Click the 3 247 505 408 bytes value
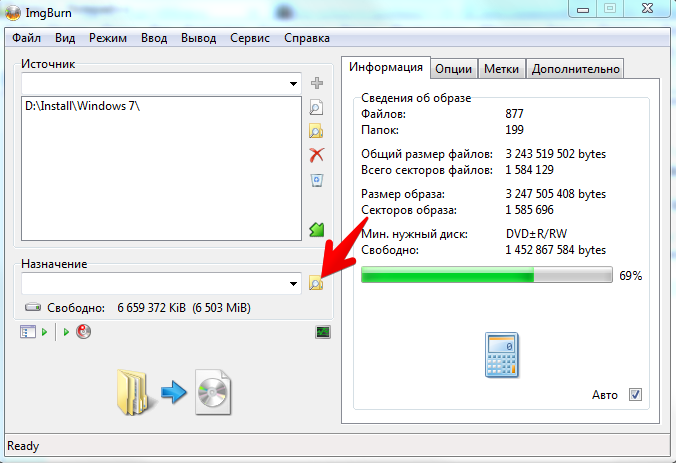Viewport: 676px width, 463px height. (555, 194)
